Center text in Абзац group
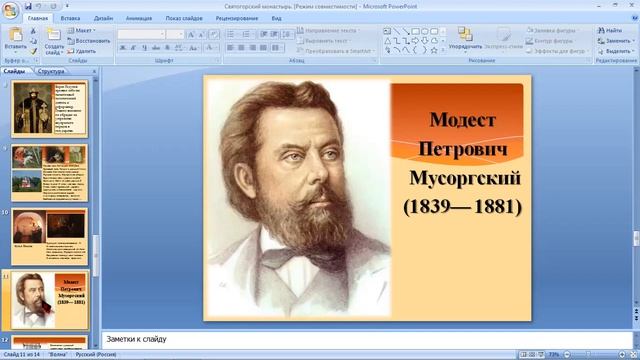This screenshot has width=640, height=360. click(x=241, y=48)
